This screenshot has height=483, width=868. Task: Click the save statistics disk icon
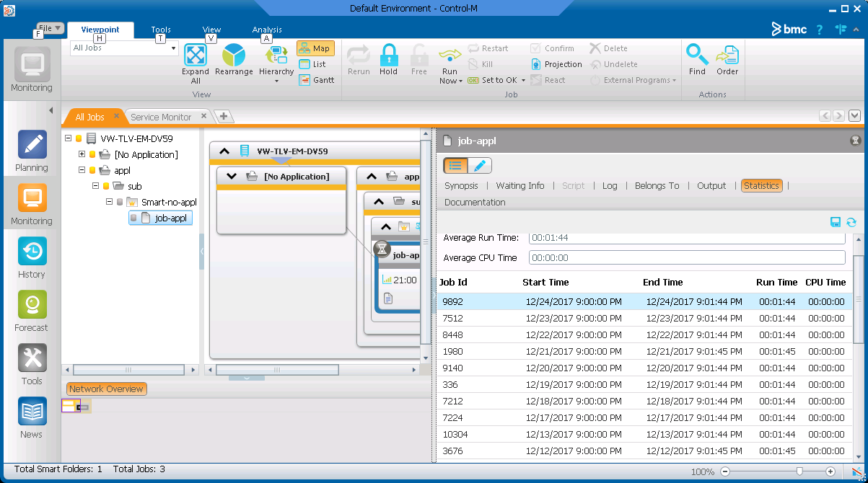point(836,222)
